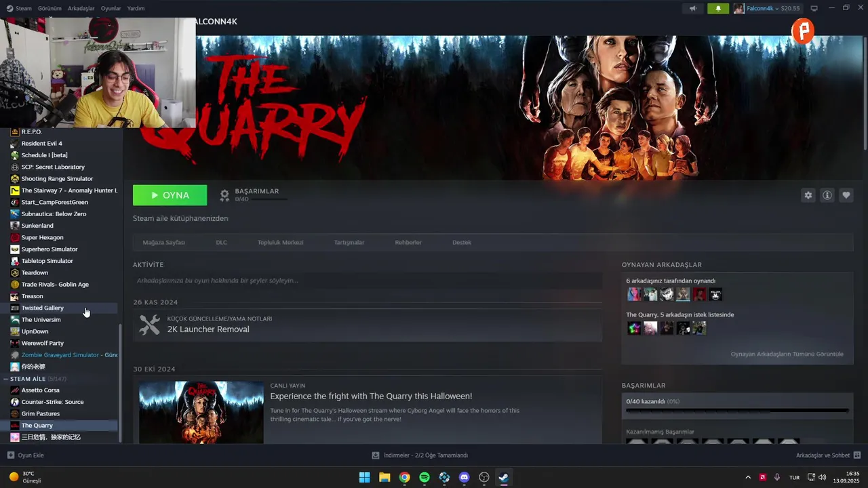Go to the Mağaza Sayfası tab
Screen dimensions: 868x488
click(x=163, y=242)
